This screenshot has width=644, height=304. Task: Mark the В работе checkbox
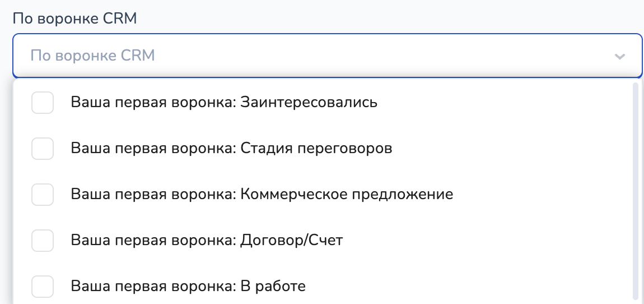(43, 287)
